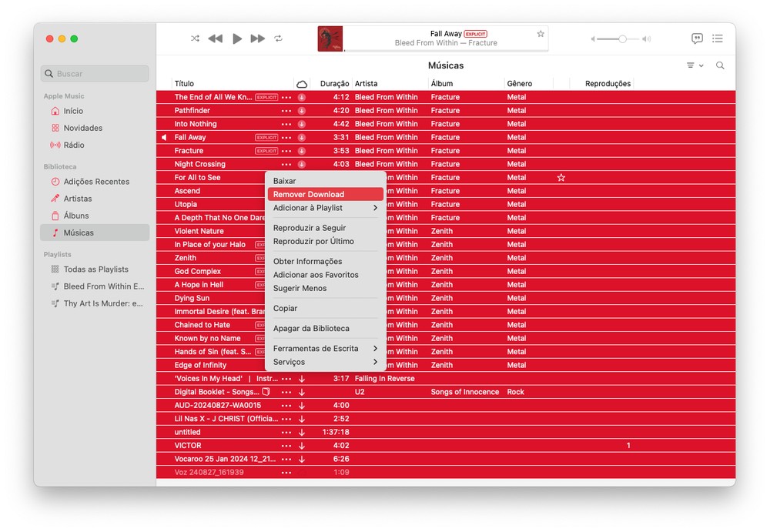Open the sort options dropdown
This screenshot has width=770, height=532.
(x=695, y=65)
